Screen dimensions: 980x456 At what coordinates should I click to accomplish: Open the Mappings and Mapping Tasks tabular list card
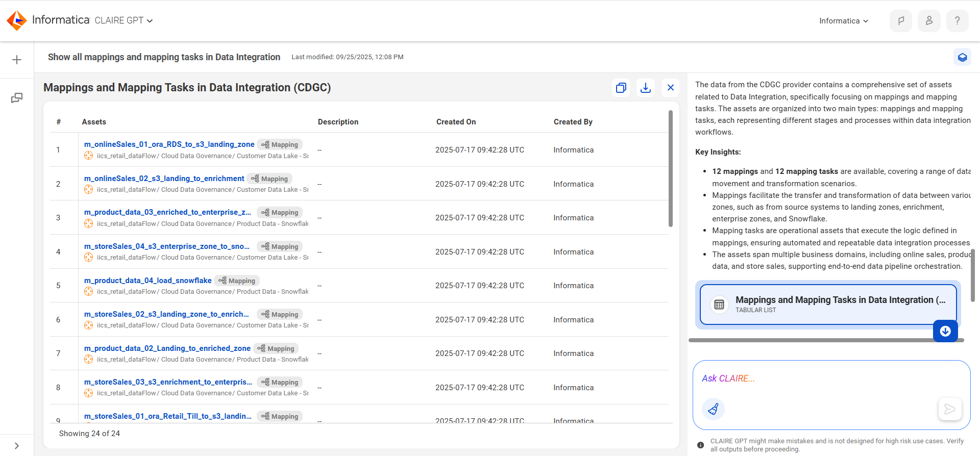pyautogui.click(x=828, y=305)
